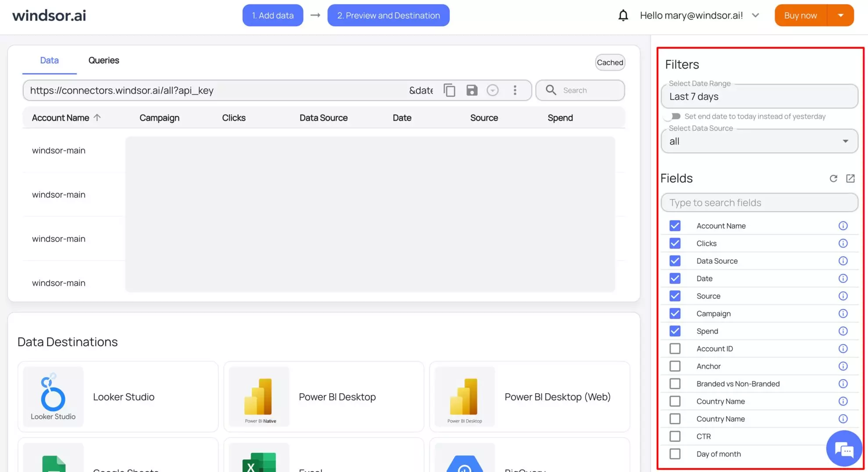The width and height of the screenshot is (868, 472).
Task: Show info for Clicks field
Action: point(843,243)
